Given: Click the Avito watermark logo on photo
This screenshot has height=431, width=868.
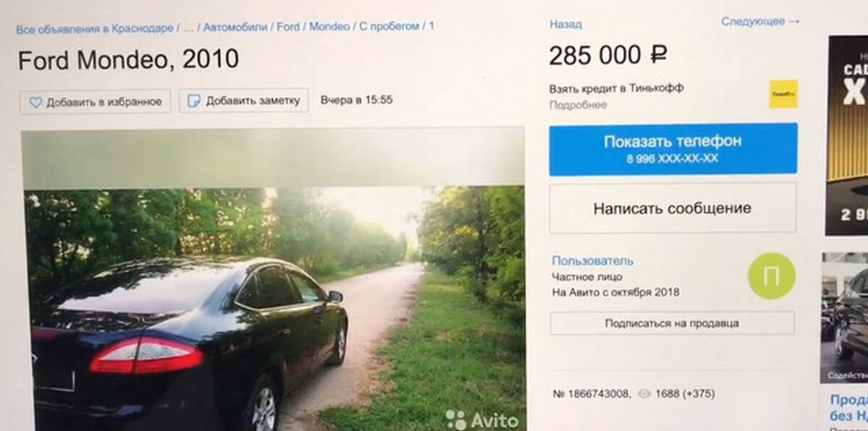Looking at the screenshot, I should [482, 419].
